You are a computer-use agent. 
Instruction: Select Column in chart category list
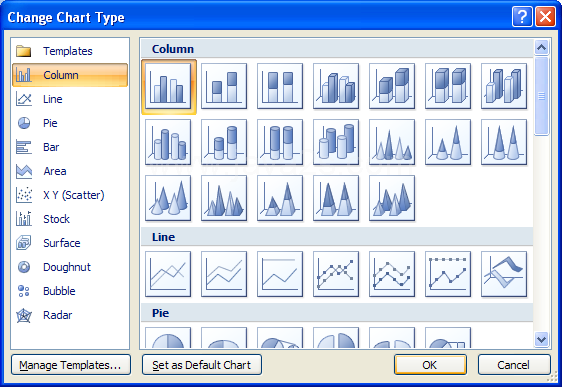pos(70,75)
